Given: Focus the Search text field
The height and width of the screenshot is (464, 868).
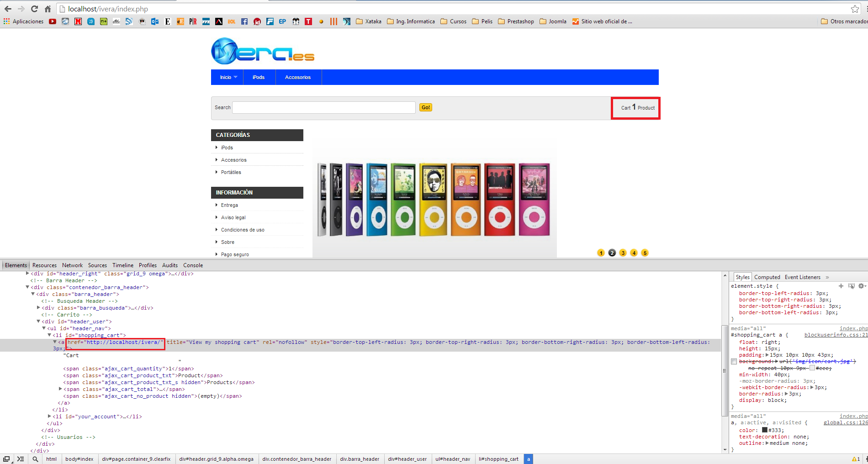Looking at the screenshot, I should click(324, 107).
